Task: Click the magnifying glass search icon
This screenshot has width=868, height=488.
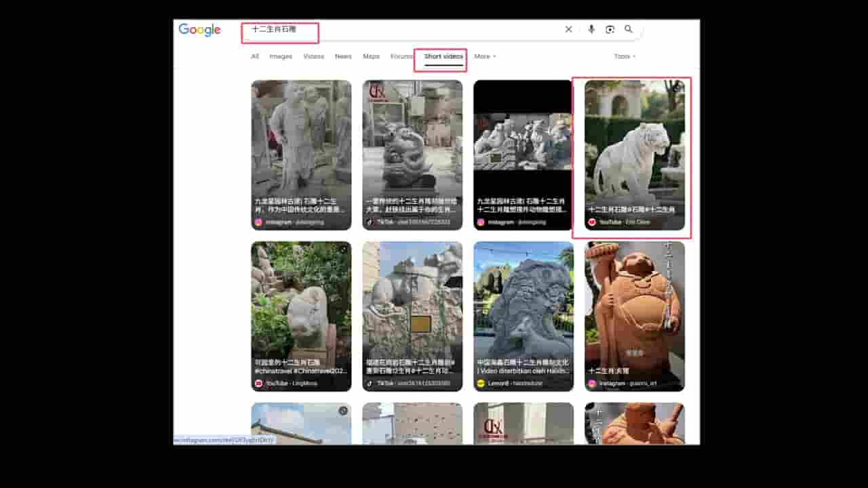Action: point(629,29)
